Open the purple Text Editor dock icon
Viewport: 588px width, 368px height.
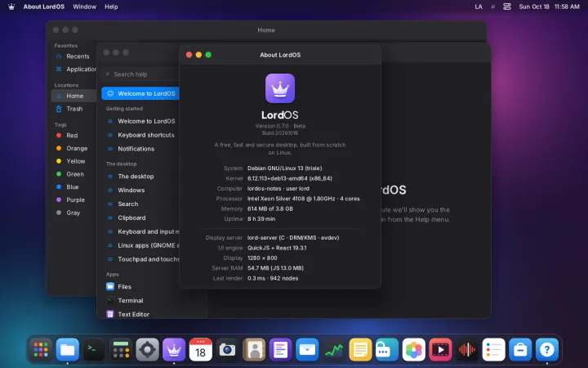[280, 350]
